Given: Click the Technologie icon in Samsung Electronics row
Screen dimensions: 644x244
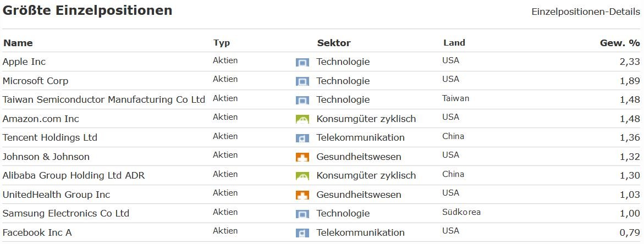Looking at the screenshot, I should pos(302,214).
